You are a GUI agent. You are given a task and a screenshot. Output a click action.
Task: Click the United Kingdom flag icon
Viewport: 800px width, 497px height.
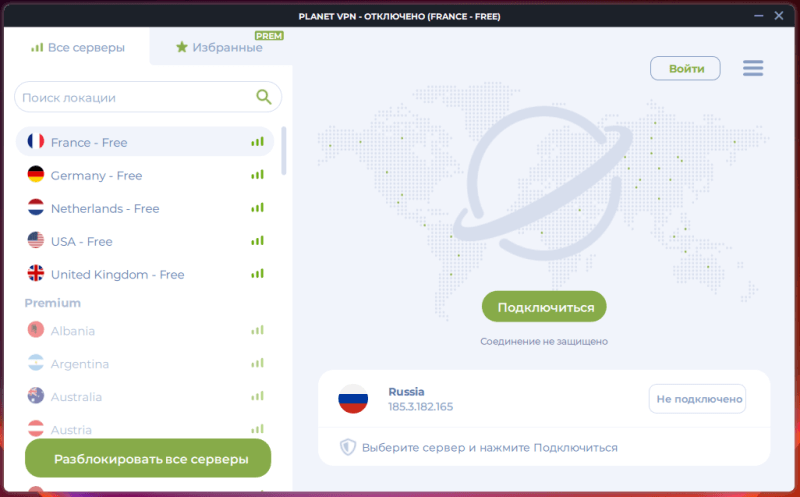(x=36, y=274)
